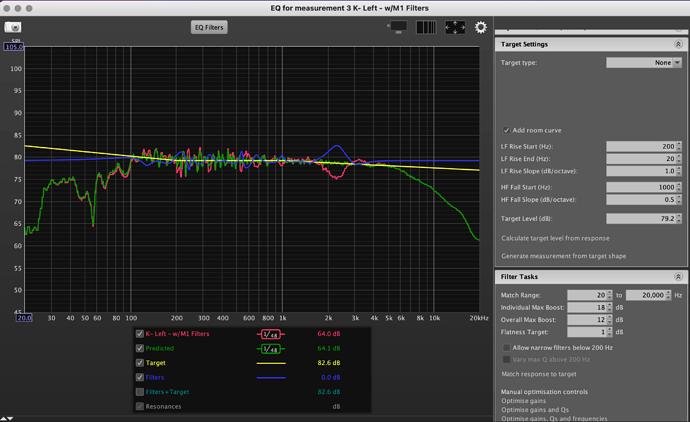Click the Match Range start field
690x422 pixels.
pos(587,295)
